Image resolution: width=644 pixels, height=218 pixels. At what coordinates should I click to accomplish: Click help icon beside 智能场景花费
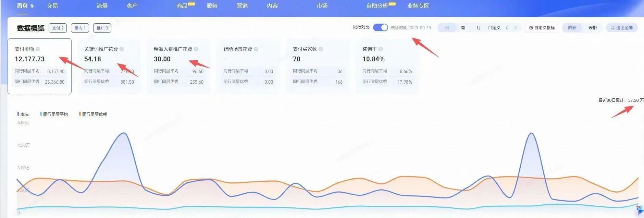256,49
